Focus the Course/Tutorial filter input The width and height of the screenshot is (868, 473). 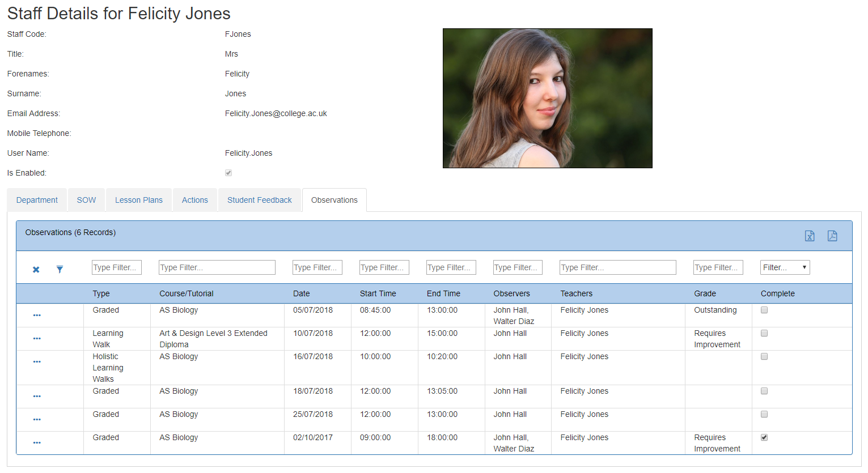click(x=217, y=267)
